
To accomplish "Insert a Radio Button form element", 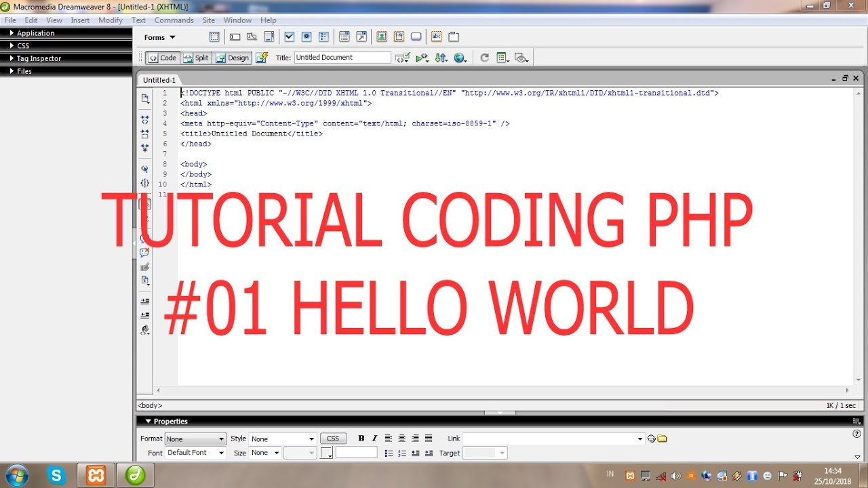I will 307,37.
